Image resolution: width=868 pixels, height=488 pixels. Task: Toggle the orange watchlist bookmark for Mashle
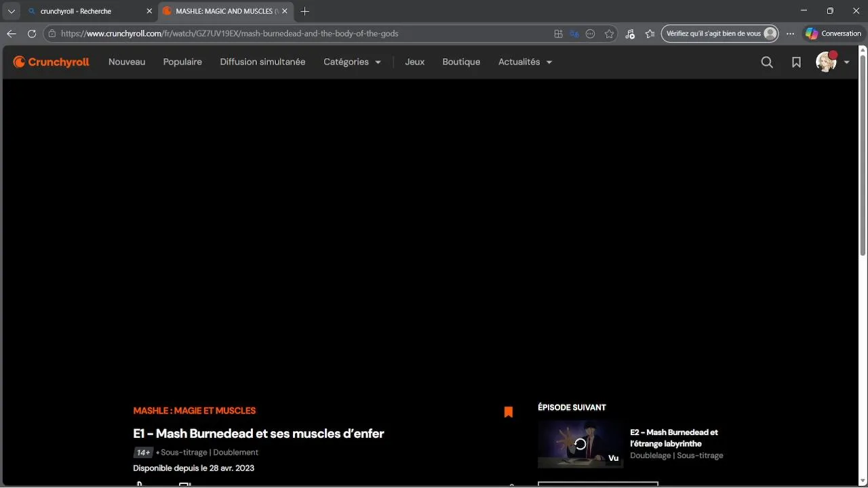(509, 411)
